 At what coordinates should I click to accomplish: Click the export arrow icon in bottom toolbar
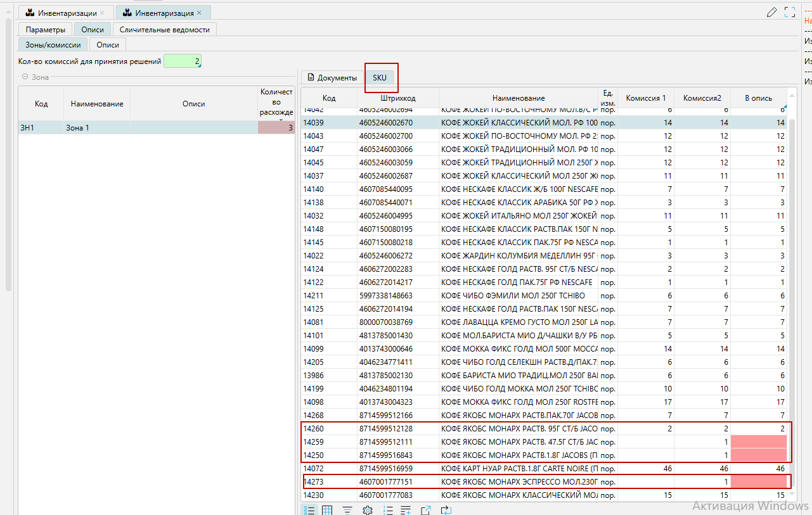(x=426, y=510)
